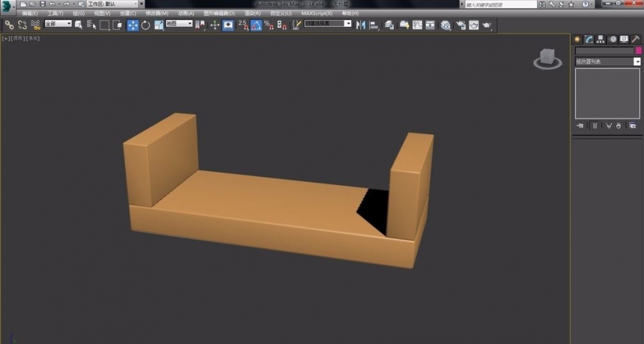Click the Render Production teapot icon
Screen dimensions: 644x344
487,25
